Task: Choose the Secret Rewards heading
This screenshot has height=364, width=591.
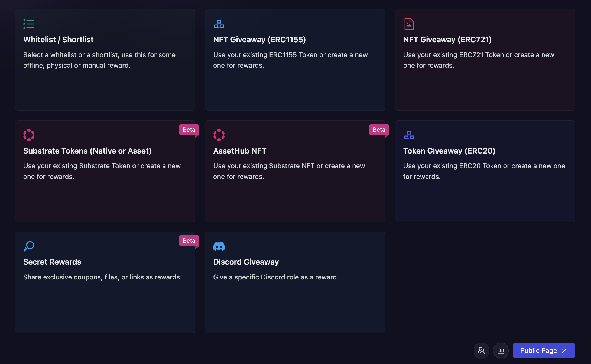Action: coord(52,262)
